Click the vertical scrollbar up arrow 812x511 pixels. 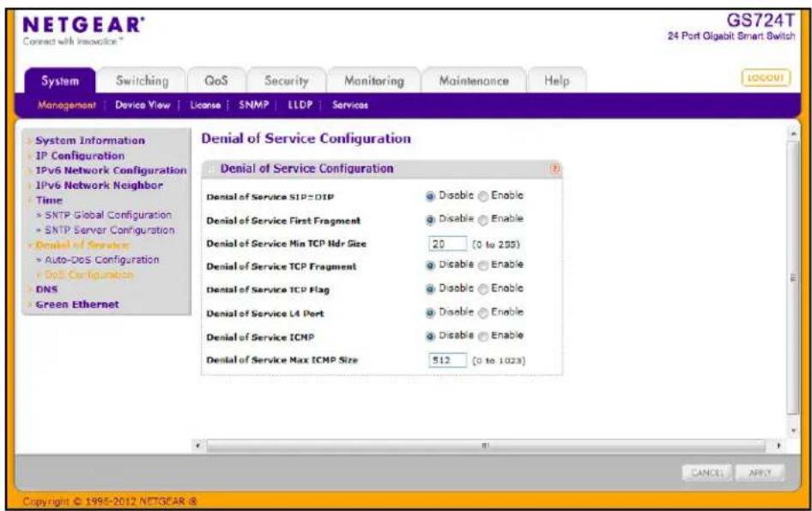pyautogui.click(x=793, y=134)
